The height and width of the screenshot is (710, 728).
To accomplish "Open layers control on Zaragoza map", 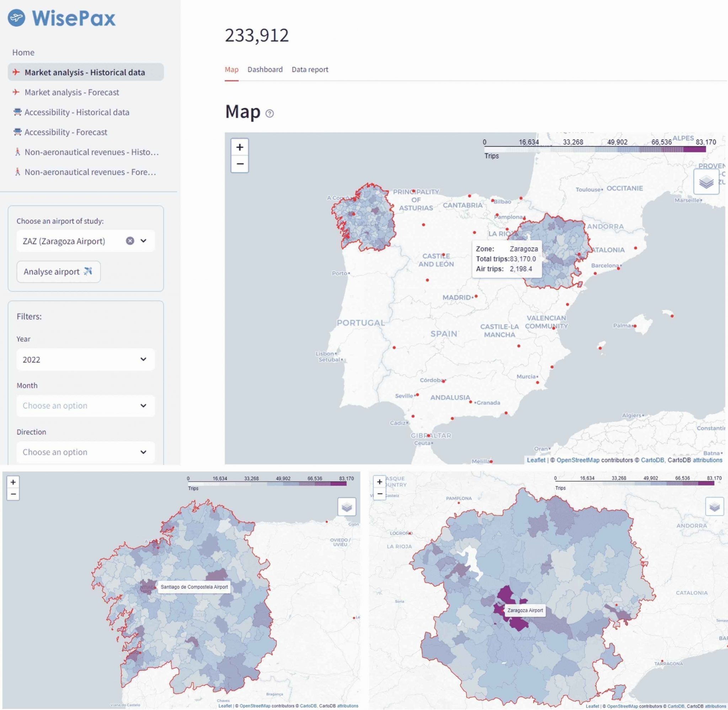I will click(714, 507).
